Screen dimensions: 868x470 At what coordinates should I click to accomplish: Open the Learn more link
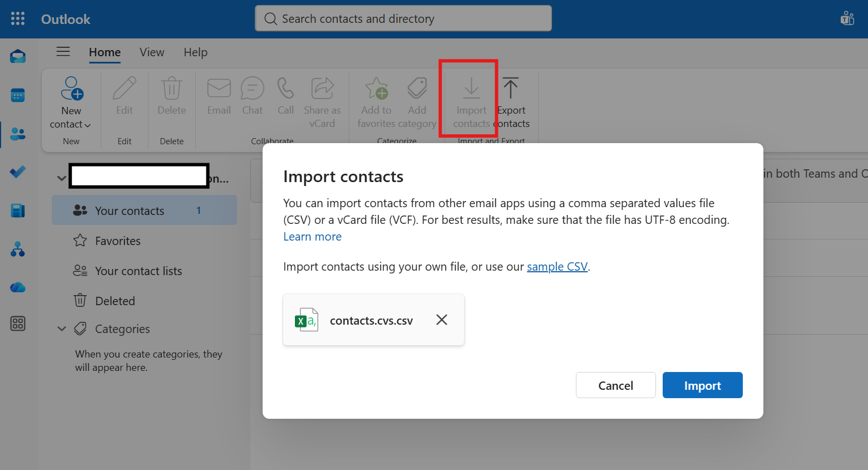coord(313,237)
